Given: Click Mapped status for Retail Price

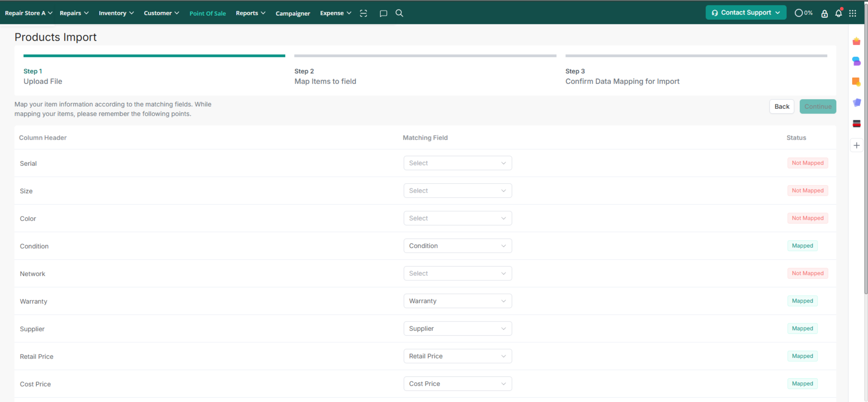Looking at the screenshot, I should [802, 356].
